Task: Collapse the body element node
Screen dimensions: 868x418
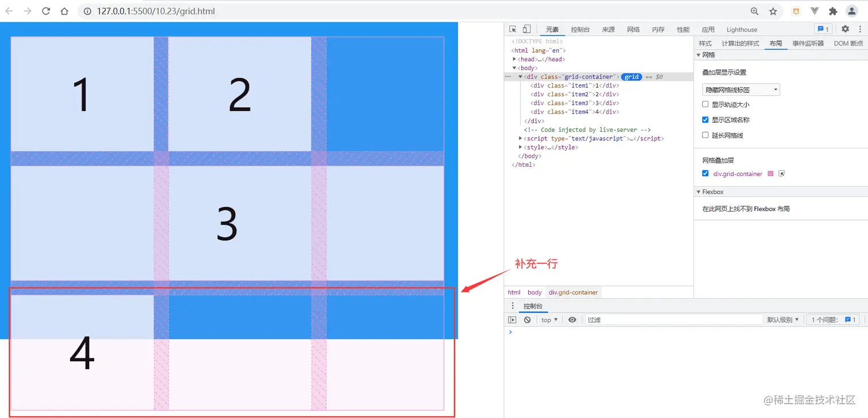Action: [515, 68]
